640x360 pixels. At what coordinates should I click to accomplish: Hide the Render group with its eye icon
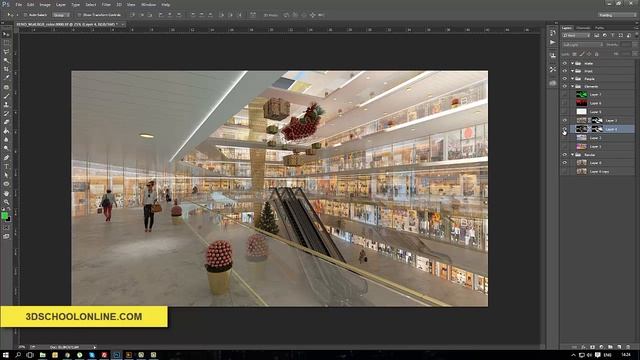564,155
